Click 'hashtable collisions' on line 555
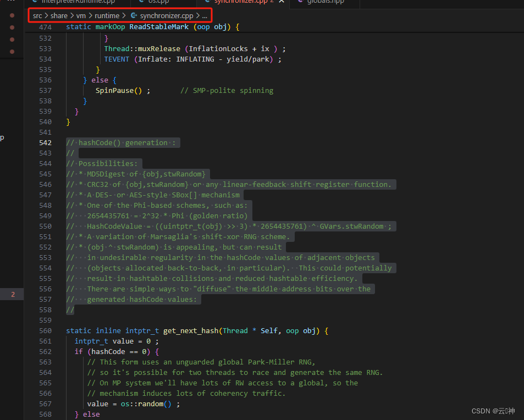The height and width of the screenshot is (420, 524). tap(172, 279)
